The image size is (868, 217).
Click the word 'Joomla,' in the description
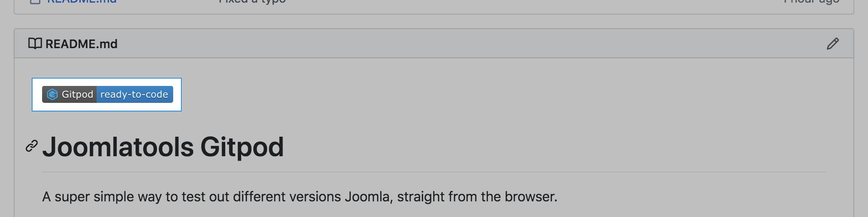368,197
